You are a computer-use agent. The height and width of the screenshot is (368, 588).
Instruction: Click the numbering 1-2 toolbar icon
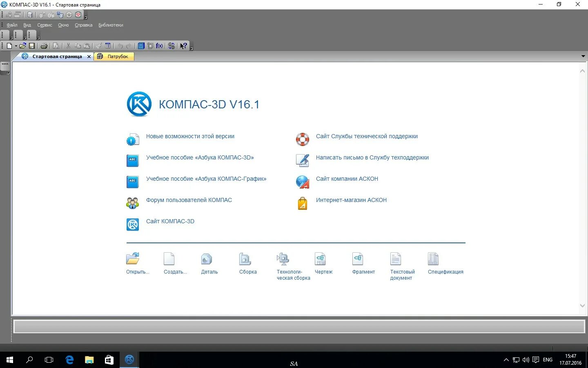[171, 46]
